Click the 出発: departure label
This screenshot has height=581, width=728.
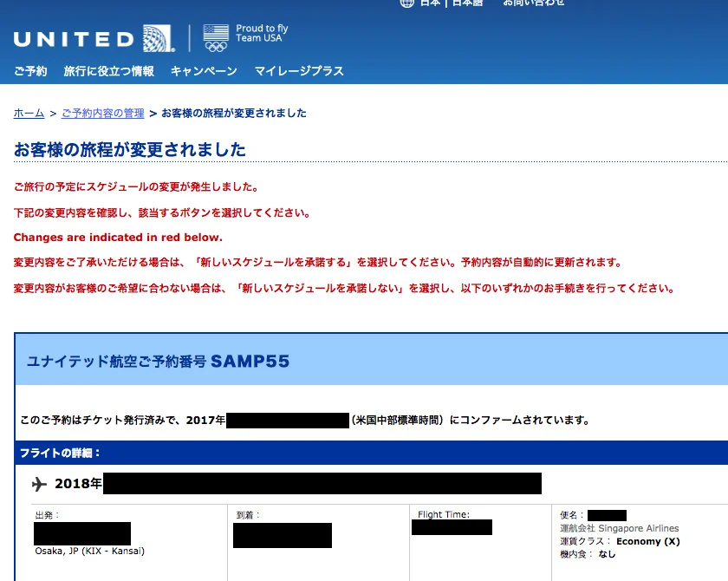[48, 515]
